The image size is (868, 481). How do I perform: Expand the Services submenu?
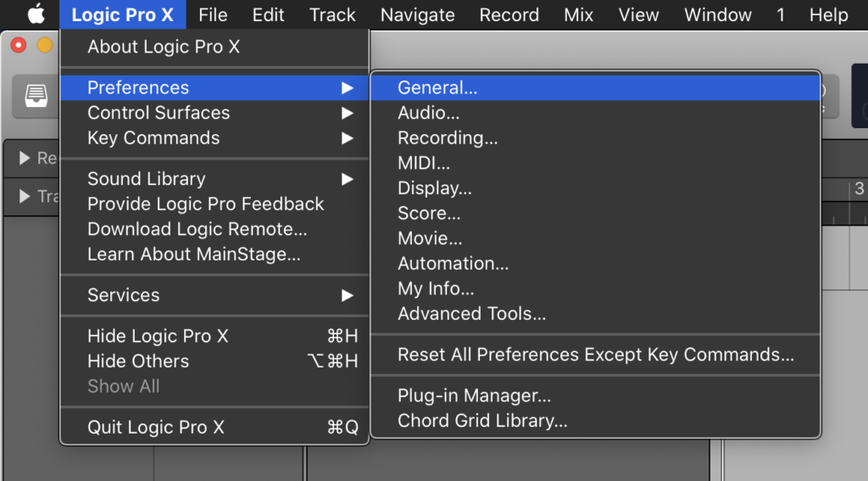pyautogui.click(x=214, y=295)
